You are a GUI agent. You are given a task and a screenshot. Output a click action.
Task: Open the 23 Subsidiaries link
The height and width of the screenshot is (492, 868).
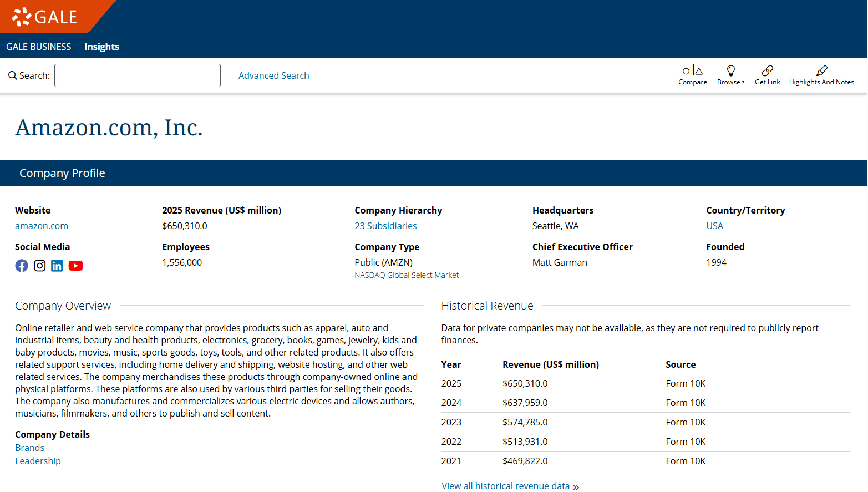point(385,226)
